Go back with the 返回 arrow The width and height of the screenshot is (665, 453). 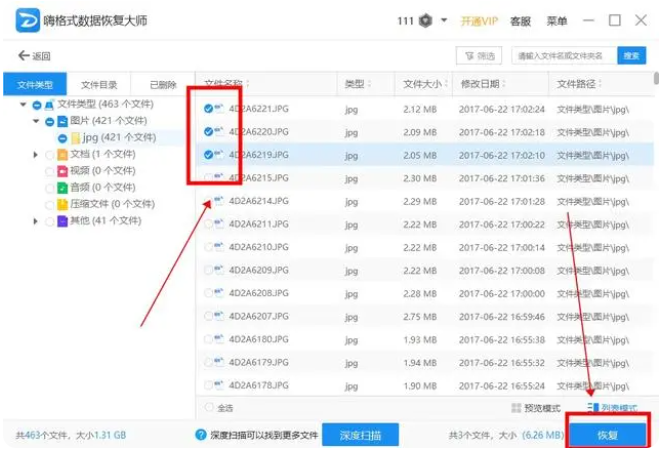[34, 56]
